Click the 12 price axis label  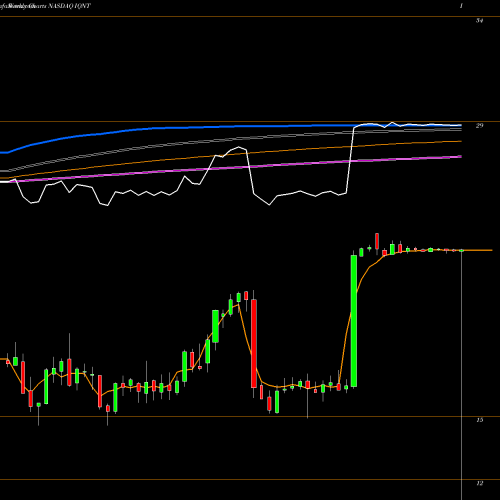point(479,483)
